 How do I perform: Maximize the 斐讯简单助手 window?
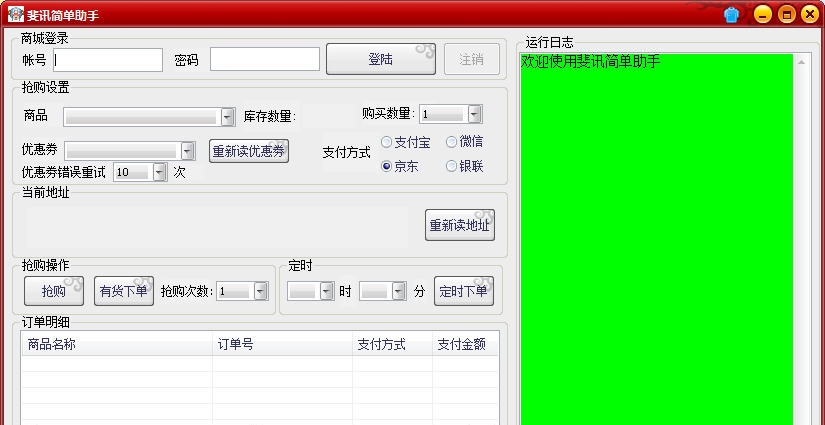(x=786, y=15)
